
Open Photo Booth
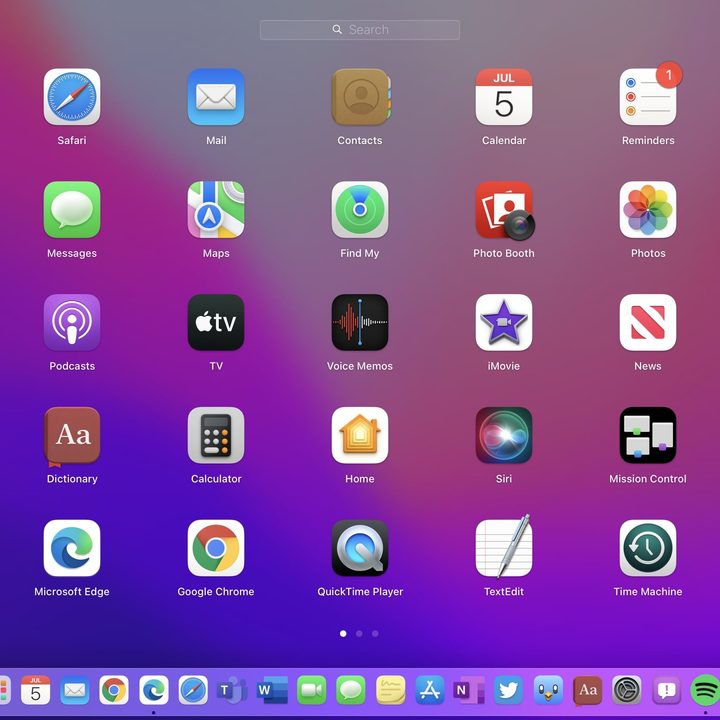click(505, 211)
